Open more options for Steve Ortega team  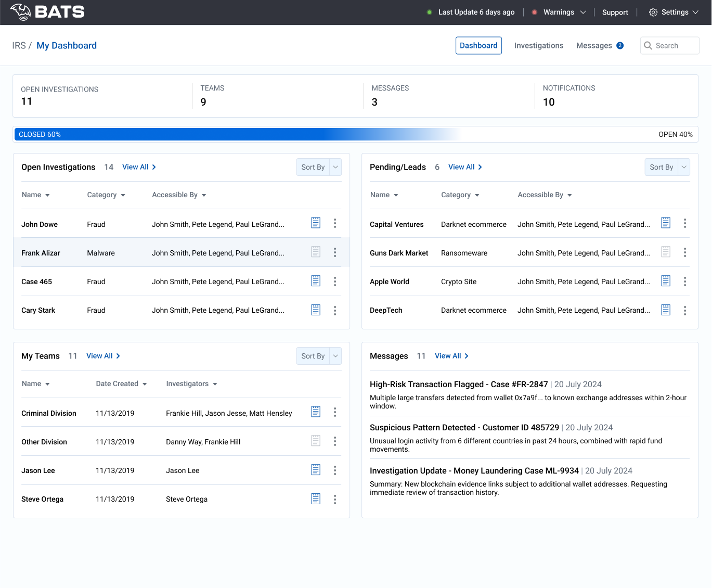(x=335, y=500)
